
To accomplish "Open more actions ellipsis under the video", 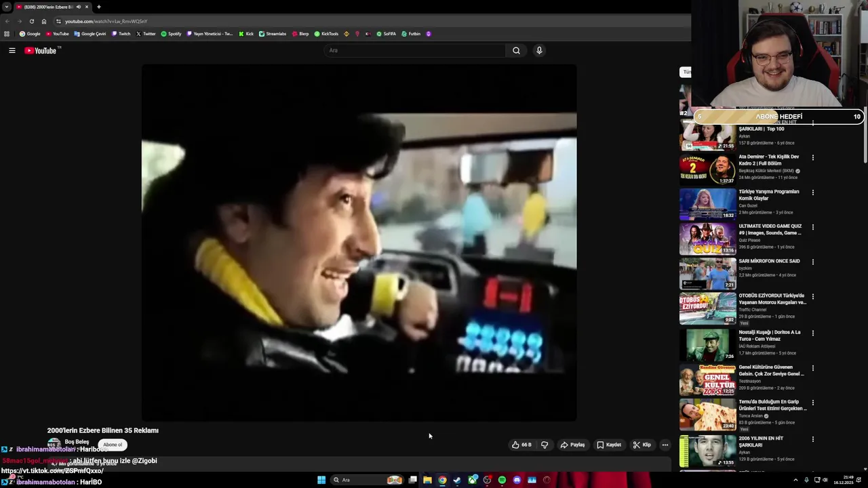I will pyautogui.click(x=665, y=445).
